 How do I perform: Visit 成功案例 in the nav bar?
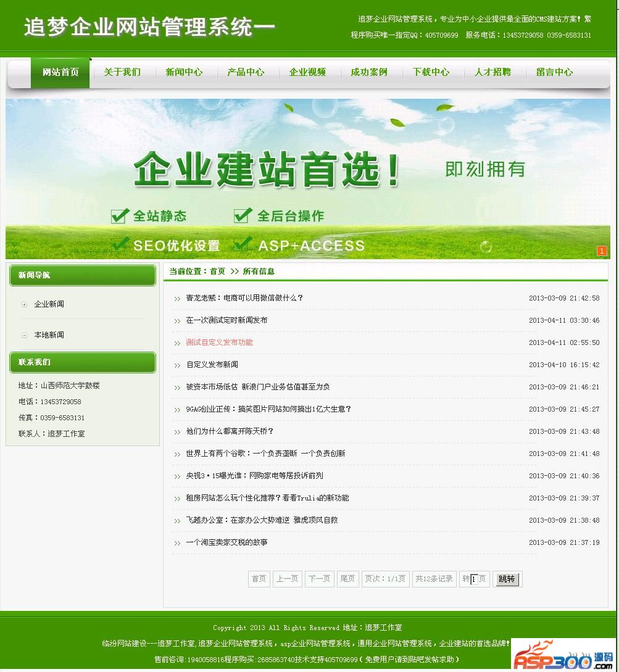369,72
